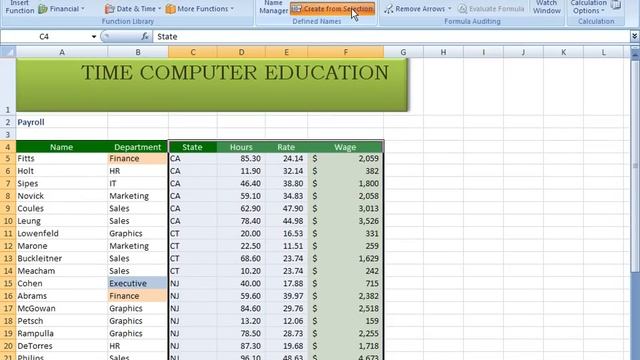
Task: Click the fx Insert Function icon in formula bar
Action: coord(145,36)
